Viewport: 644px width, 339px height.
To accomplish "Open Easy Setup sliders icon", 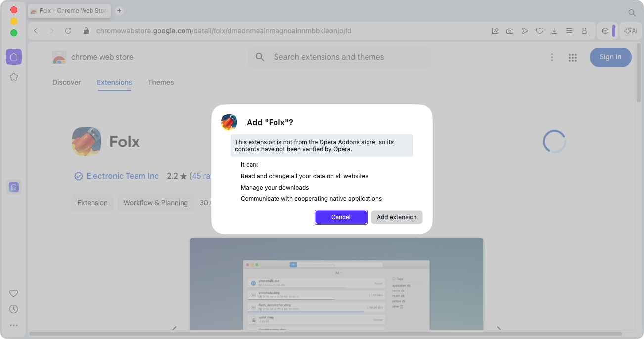I will (569, 31).
